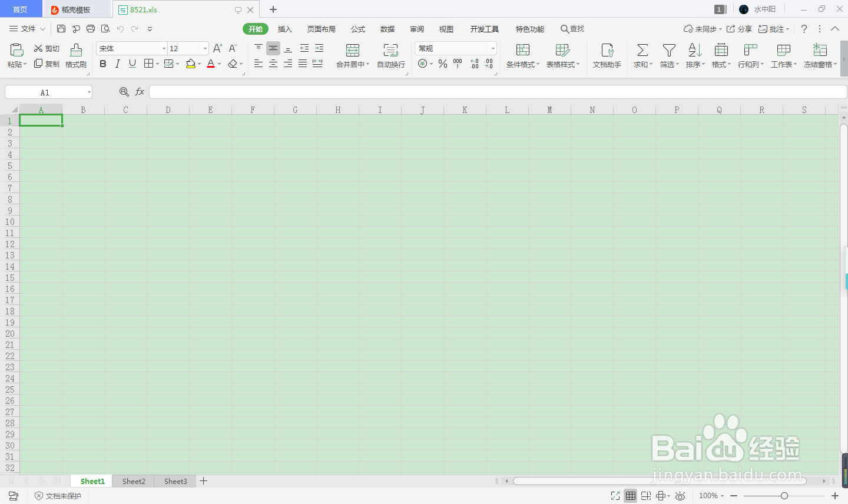Viewport: 848px width, 504px height.
Task: Collapse the ribbon with the chevron
Action: pos(835,29)
